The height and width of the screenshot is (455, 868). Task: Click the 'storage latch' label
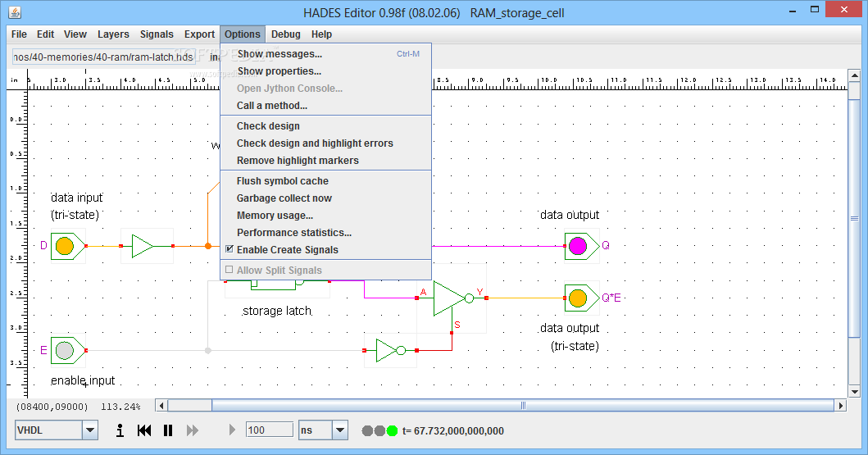(x=277, y=311)
